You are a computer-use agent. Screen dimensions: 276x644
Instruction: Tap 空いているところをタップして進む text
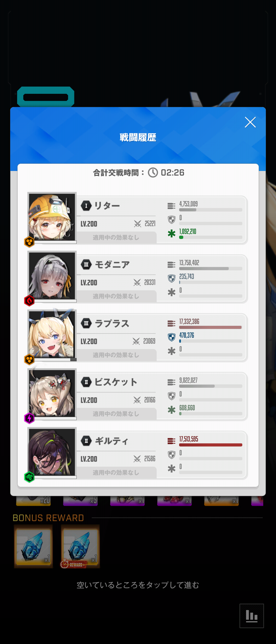(x=138, y=585)
